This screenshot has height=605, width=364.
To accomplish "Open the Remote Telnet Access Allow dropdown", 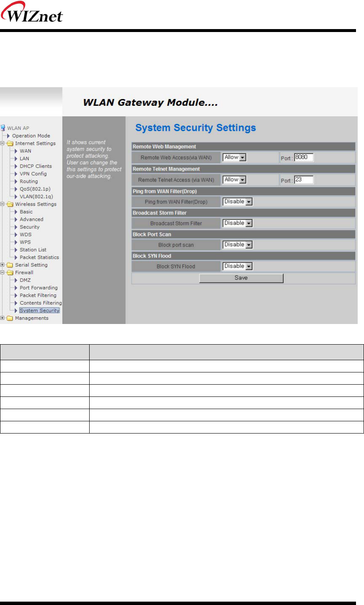I will coord(234,179).
